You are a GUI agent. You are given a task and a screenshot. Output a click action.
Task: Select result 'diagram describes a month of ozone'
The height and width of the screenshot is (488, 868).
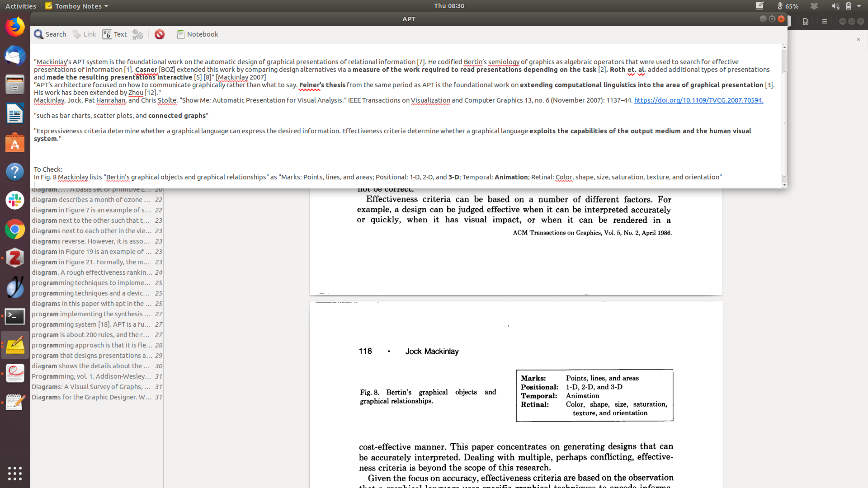(91, 200)
